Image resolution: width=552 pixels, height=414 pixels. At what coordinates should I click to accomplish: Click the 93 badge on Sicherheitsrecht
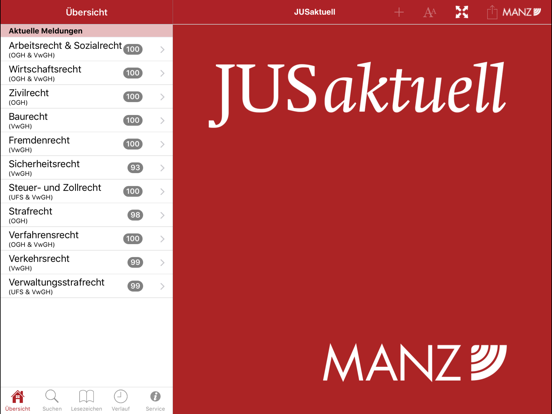click(135, 168)
